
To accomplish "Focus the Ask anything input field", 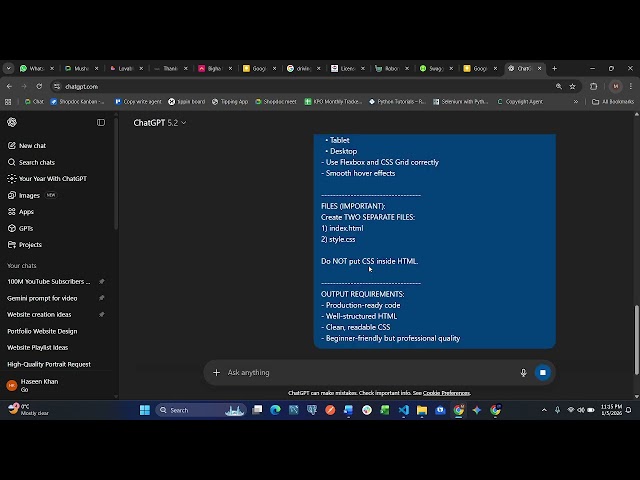I will 369,373.
